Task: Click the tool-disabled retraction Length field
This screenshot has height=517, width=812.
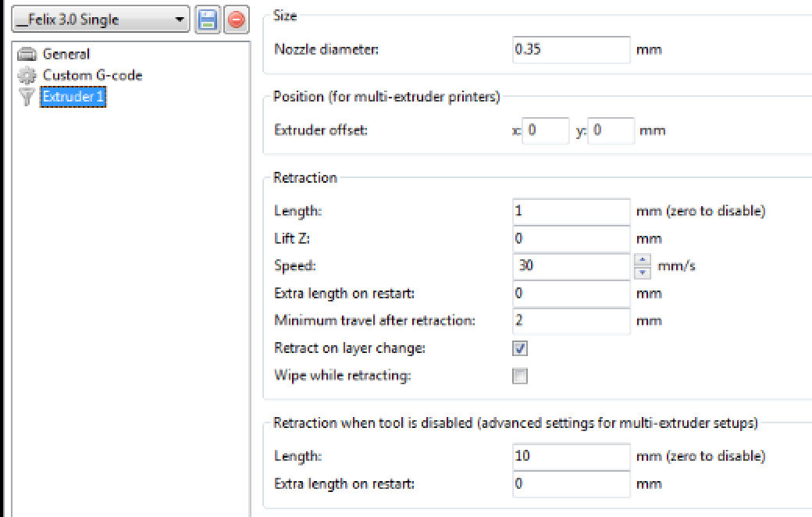Action: pos(571,455)
